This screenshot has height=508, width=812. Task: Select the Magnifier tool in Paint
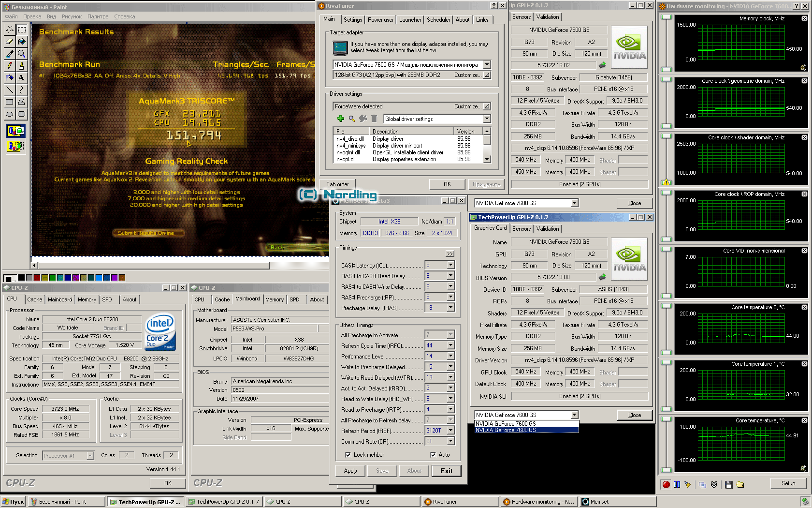21,54
